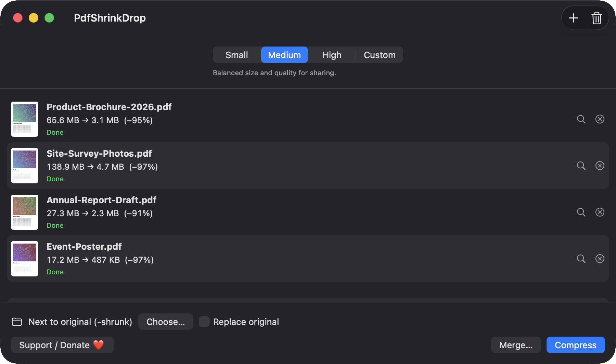Preview Site-Survey-Photos.pdf with magnifier icon
The image size is (616, 364).
[x=581, y=166]
